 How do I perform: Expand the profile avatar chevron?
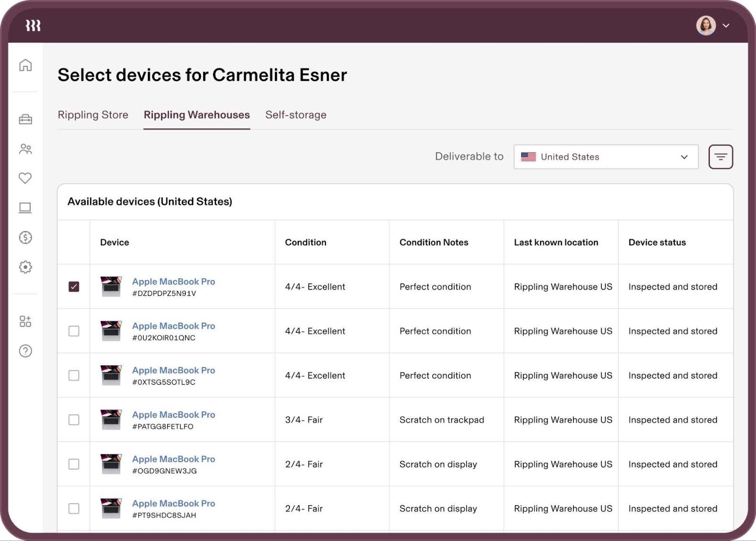pyautogui.click(x=725, y=26)
